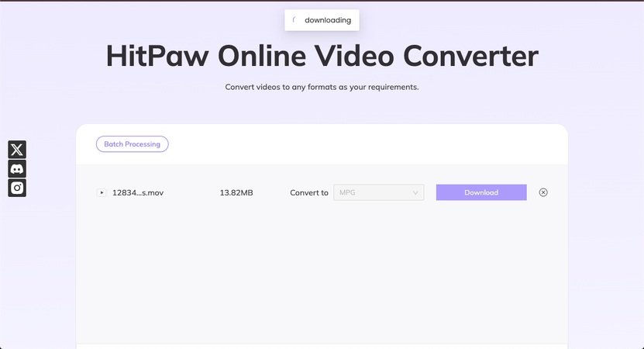The width and height of the screenshot is (644, 349).
Task: Click the Batch Processing button
Action: pos(133,144)
